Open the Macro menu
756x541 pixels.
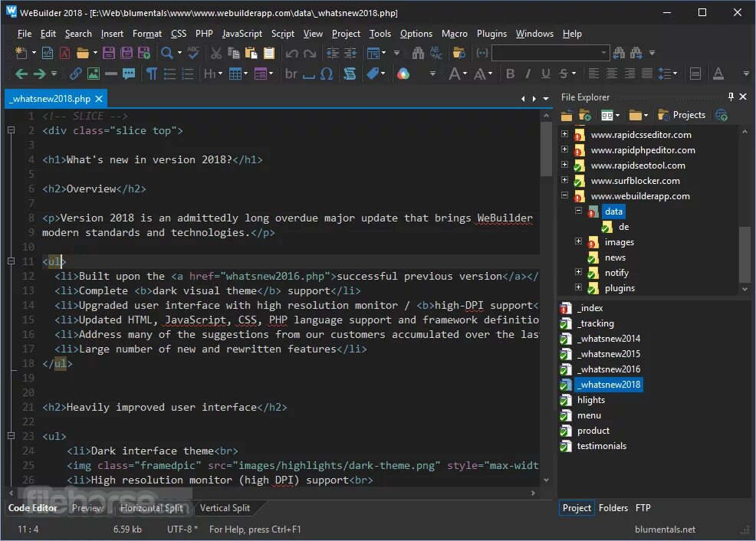pos(454,34)
